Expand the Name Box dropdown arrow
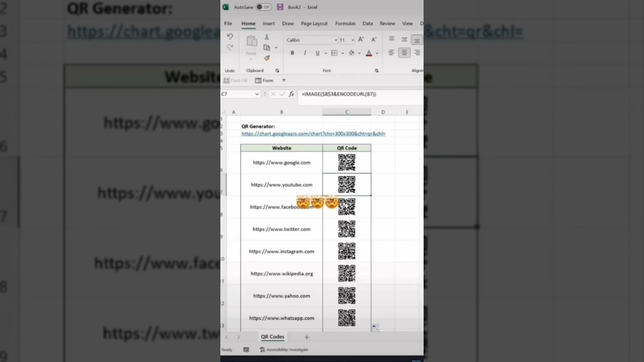Viewport: 644px width, 362px height. point(257,94)
